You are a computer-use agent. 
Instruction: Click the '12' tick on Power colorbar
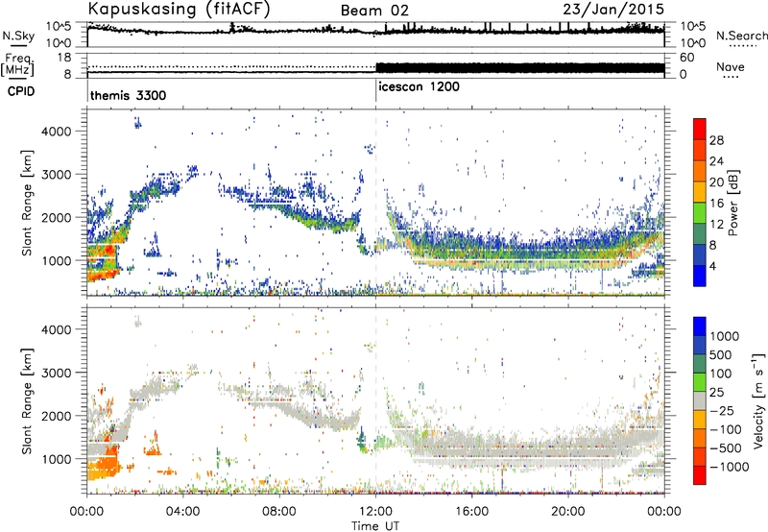click(x=716, y=224)
